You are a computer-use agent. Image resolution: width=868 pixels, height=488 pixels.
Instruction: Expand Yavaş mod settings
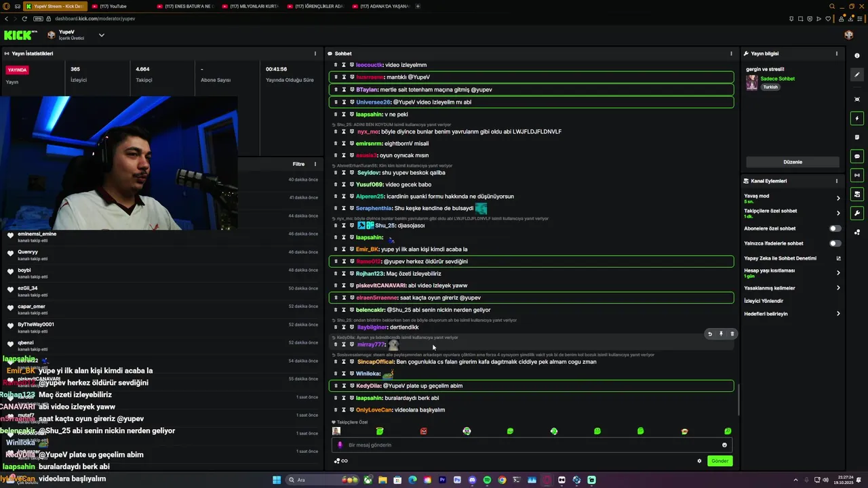click(x=838, y=198)
